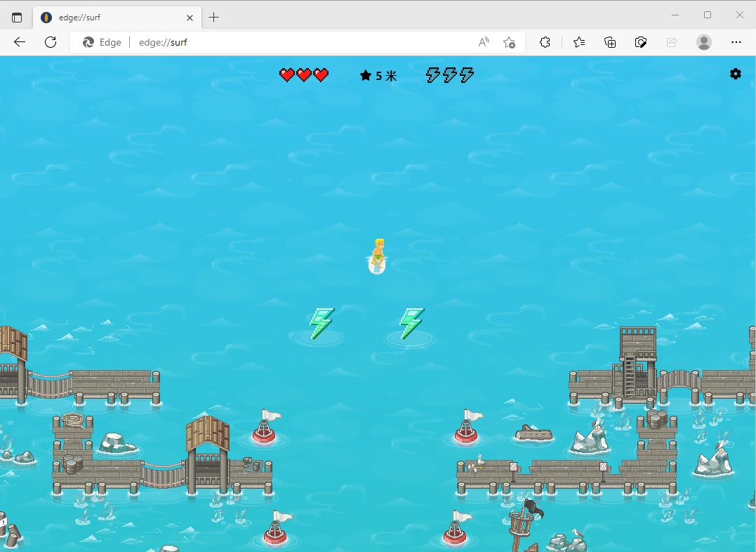Add this page to favorites
756x552 pixels.
click(x=509, y=42)
